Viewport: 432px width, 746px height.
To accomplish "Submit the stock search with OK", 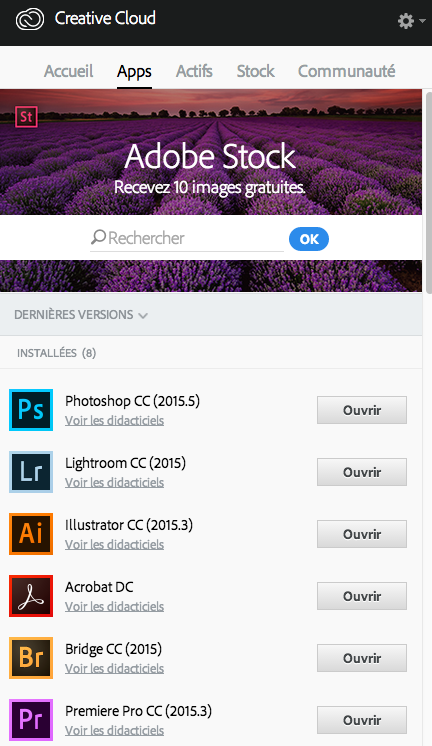I will pyautogui.click(x=309, y=239).
